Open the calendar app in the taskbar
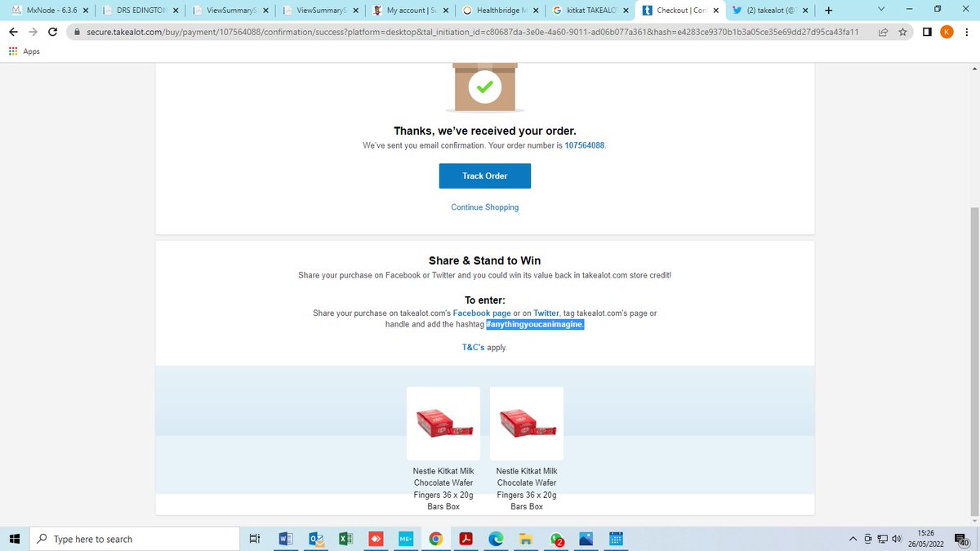The width and height of the screenshot is (980, 551). point(617,539)
